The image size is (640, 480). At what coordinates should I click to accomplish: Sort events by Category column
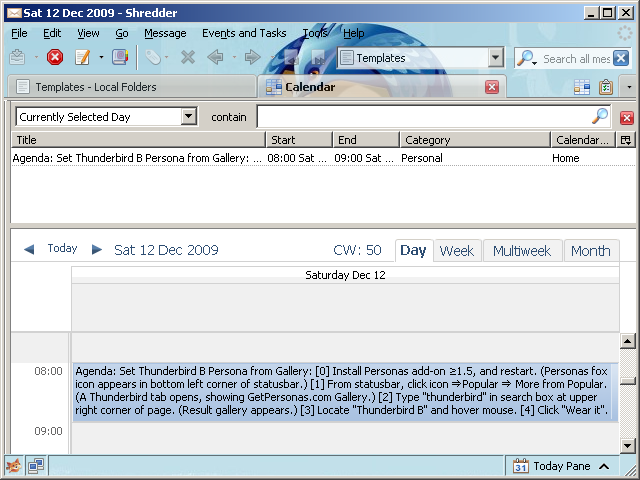(x=475, y=140)
